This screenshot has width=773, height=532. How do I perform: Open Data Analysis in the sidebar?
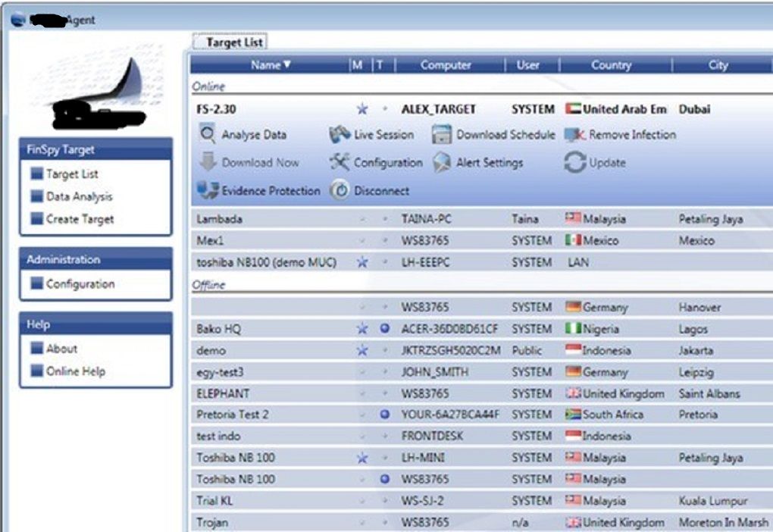coord(80,196)
